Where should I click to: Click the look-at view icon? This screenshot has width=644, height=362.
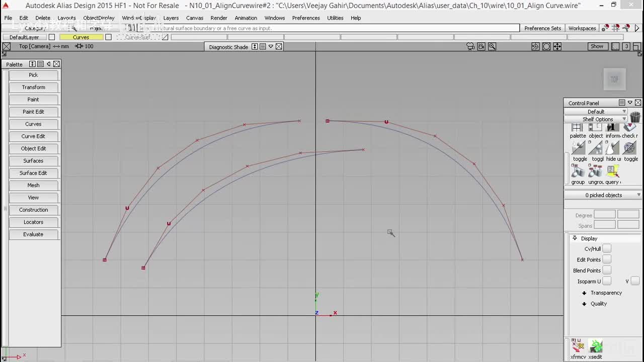click(x=546, y=46)
